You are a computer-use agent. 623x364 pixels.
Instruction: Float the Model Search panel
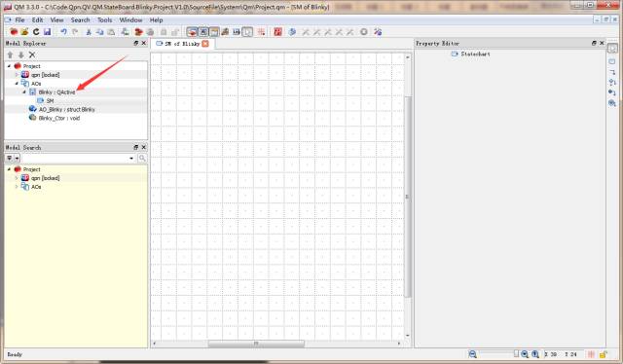click(136, 147)
